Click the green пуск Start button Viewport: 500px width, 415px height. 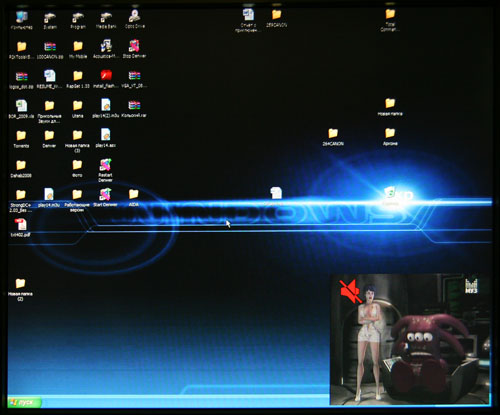[x=25, y=402]
